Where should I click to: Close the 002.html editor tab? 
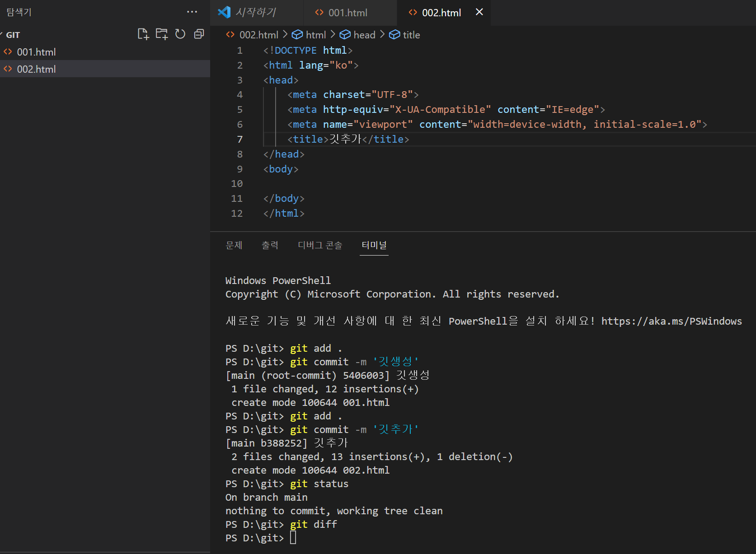click(x=479, y=12)
